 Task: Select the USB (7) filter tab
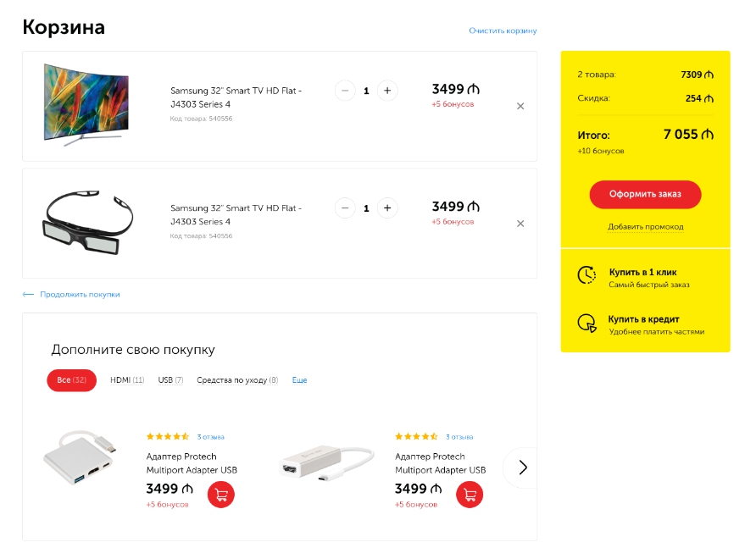(x=170, y=380)
